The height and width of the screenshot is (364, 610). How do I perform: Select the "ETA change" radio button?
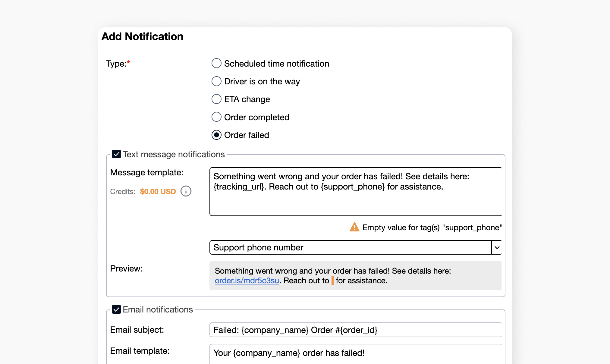pyautogui.click(x=216, y=99)
